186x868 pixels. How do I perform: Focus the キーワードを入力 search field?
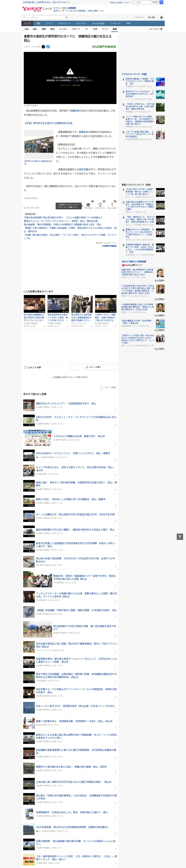[44, 18]
